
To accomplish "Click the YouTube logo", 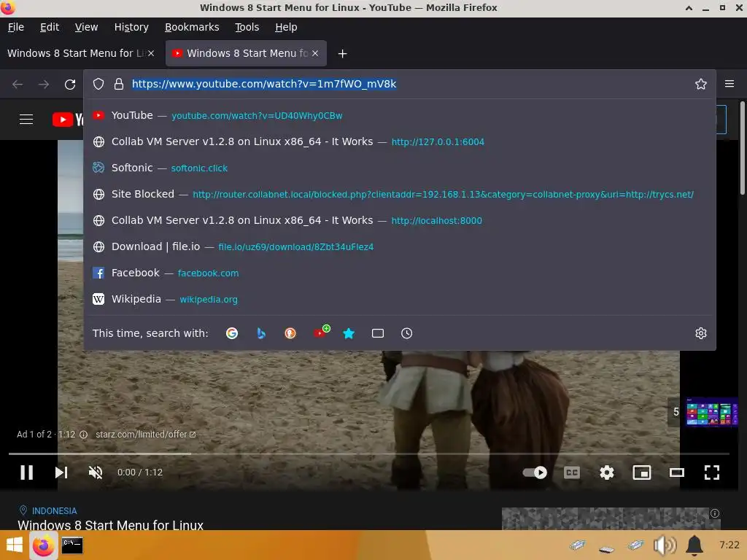I will point(68,119).
